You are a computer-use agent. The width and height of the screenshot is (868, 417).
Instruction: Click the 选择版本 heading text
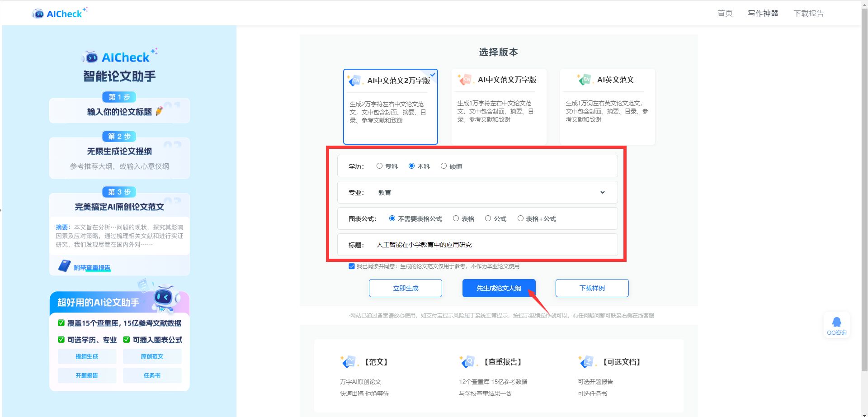point(499,52)
